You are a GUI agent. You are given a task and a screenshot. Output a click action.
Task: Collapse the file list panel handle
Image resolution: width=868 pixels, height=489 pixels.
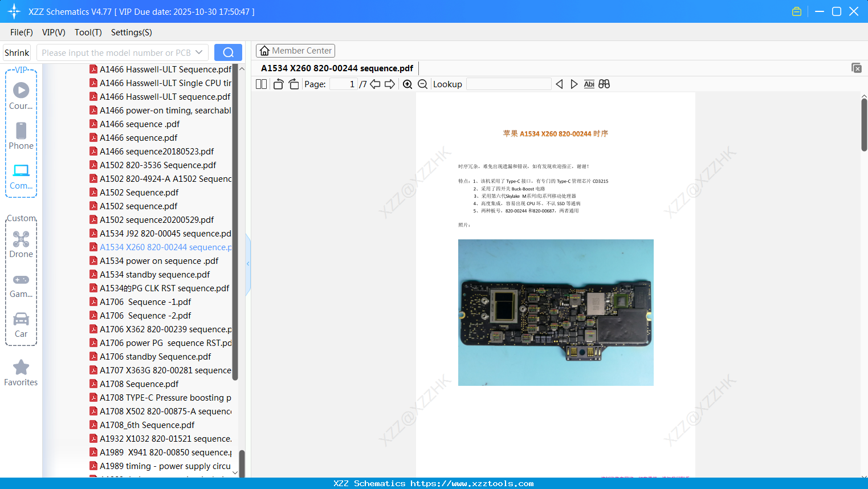pos(248,264)
